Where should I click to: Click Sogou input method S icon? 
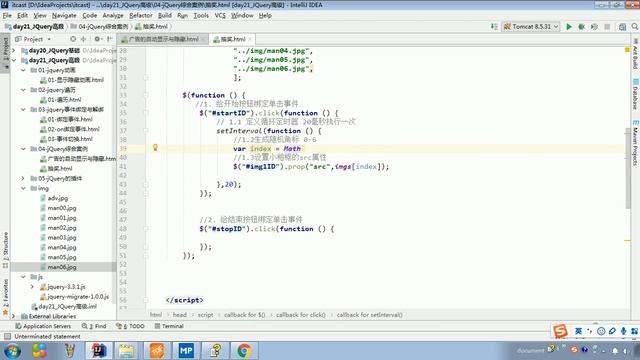pyautogui.click(x=560, y=331)
